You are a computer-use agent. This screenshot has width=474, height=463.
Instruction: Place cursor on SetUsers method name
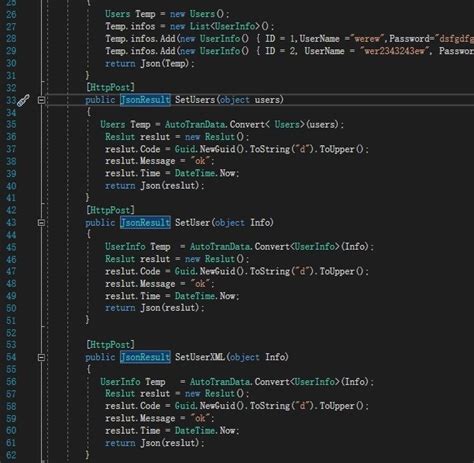point(195,100)
